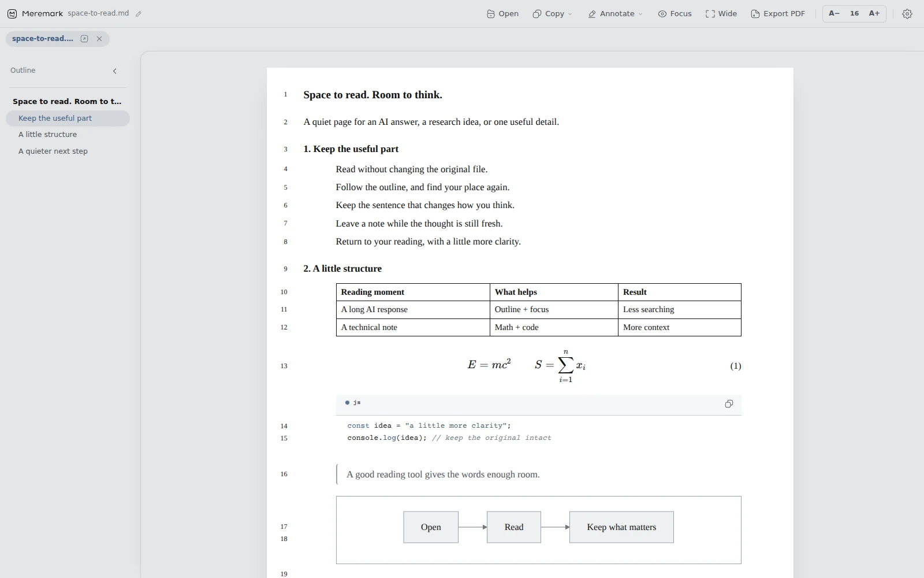
Task: Click the 'Open' diagram box
Action: click(431, 527)
